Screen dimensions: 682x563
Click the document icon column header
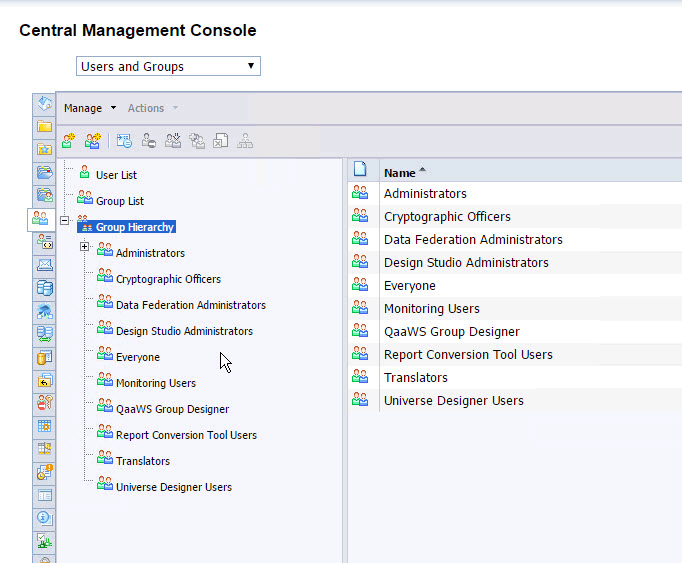360,169
